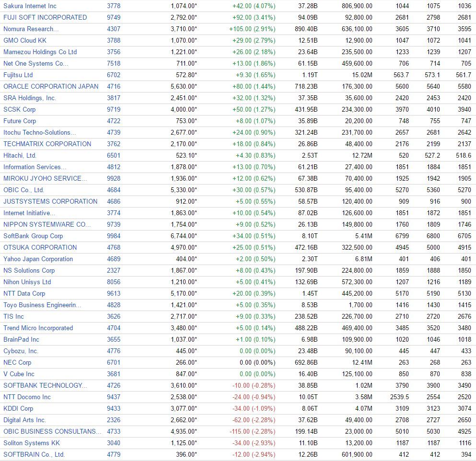Select price 266.00 for NEC Corp

pos(186,363)
